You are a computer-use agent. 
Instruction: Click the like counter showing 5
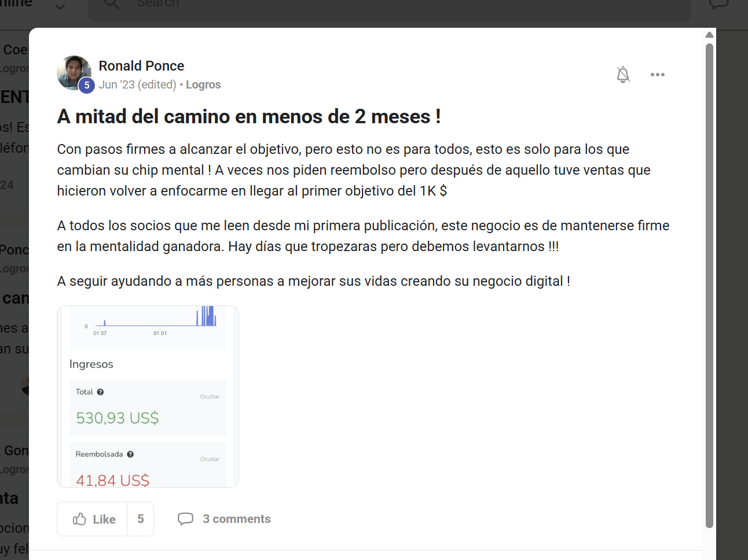pyautogui.click(x=141, y=518)
